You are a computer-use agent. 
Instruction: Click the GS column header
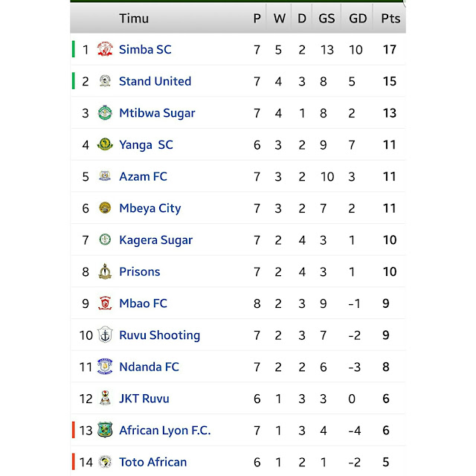point(326,19)
